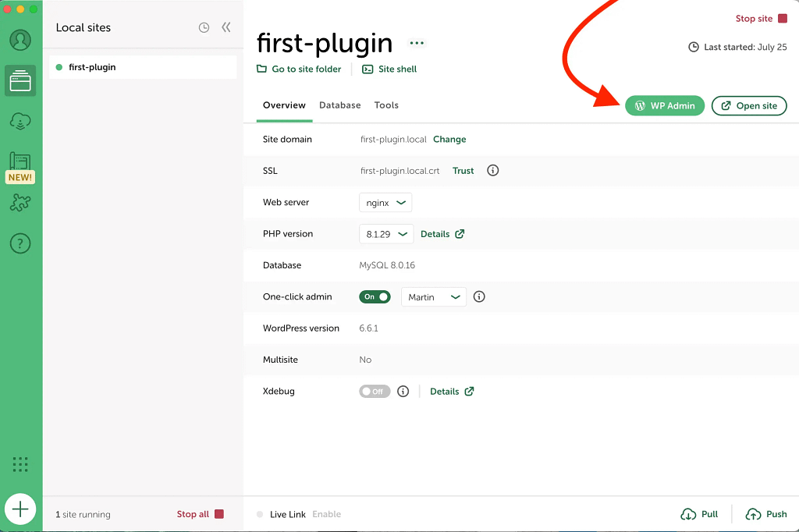The image size is (799, 532).
Task: Open the Web server nginx dropdown
Action: point(385,203)
